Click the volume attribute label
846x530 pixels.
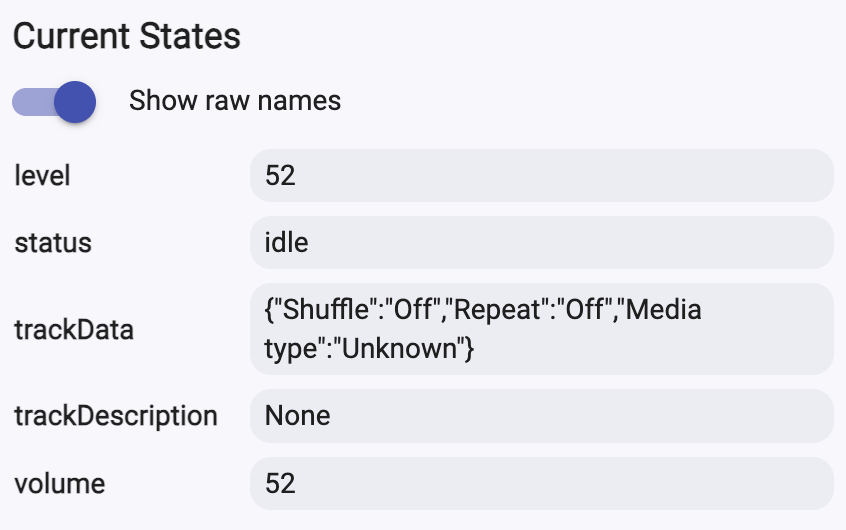(x=60, y=484)
